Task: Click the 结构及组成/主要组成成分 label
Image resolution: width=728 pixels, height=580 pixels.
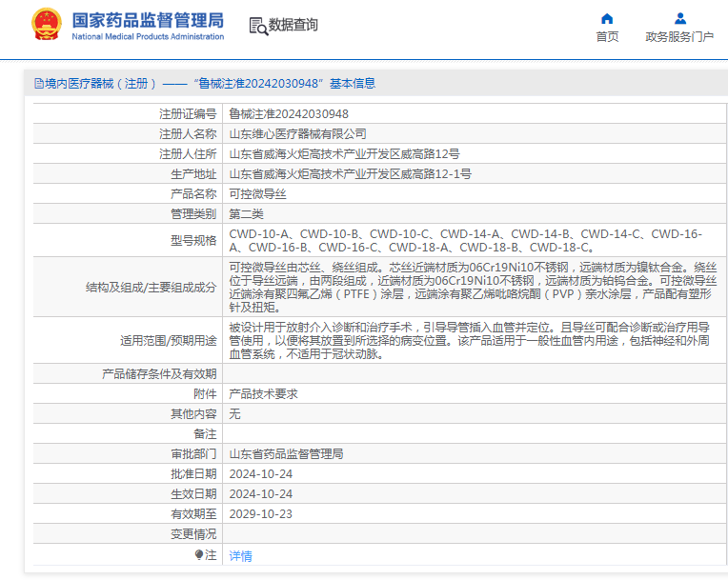Action: coord(152,288)
